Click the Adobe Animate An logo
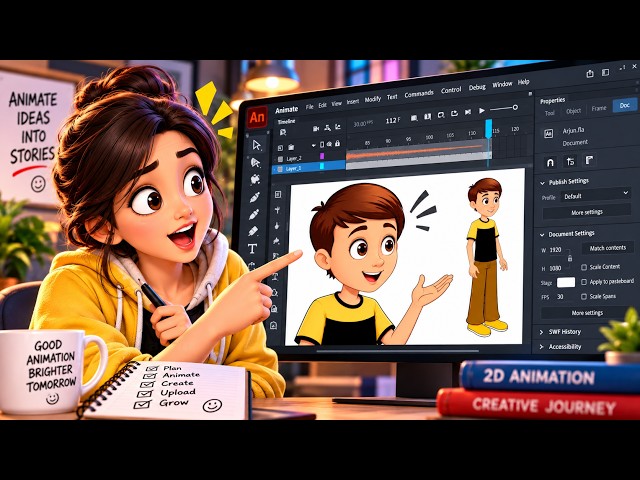640x480 pixels. pyautogui.click(x=257, y=118)
